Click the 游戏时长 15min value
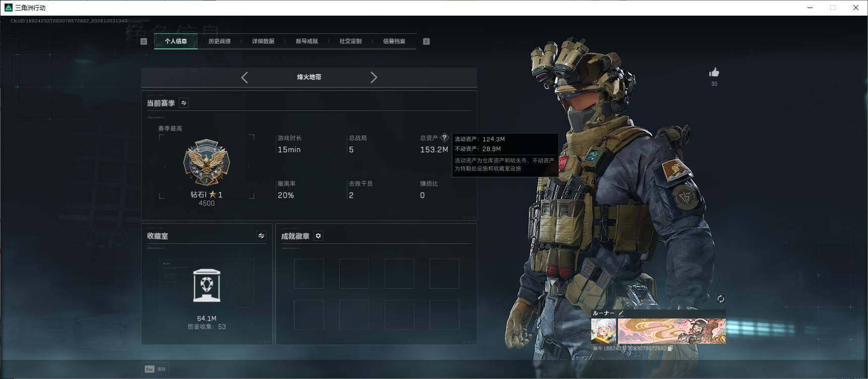The width and height of the screenshot is (868, 379). point(289,150)
